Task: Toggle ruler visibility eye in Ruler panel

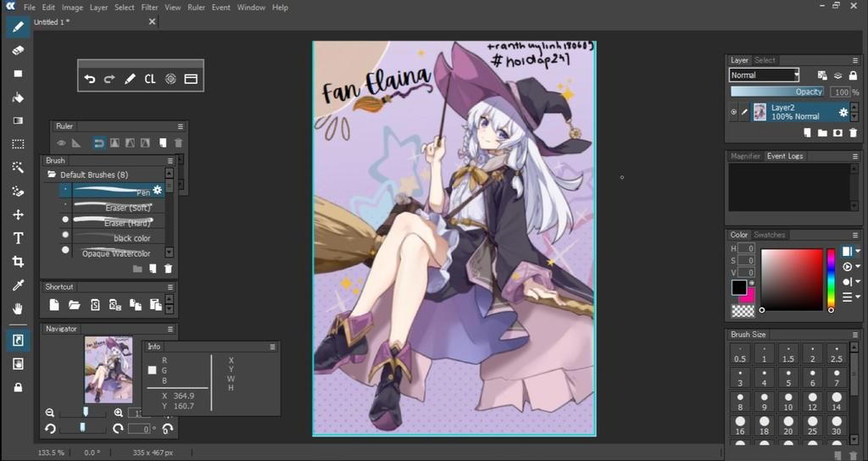Action: click(61, 143)
